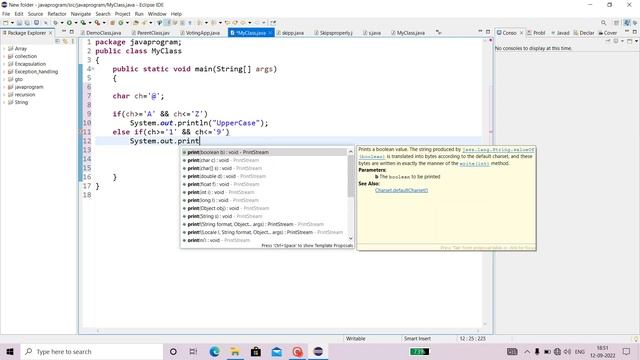Click the External Tools run icon

[97, 23]
